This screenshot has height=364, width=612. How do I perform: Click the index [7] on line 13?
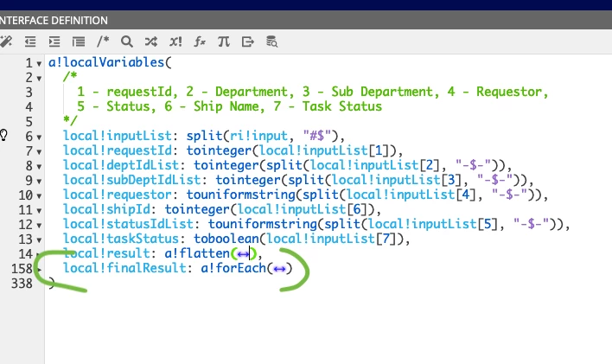[386, 239]
